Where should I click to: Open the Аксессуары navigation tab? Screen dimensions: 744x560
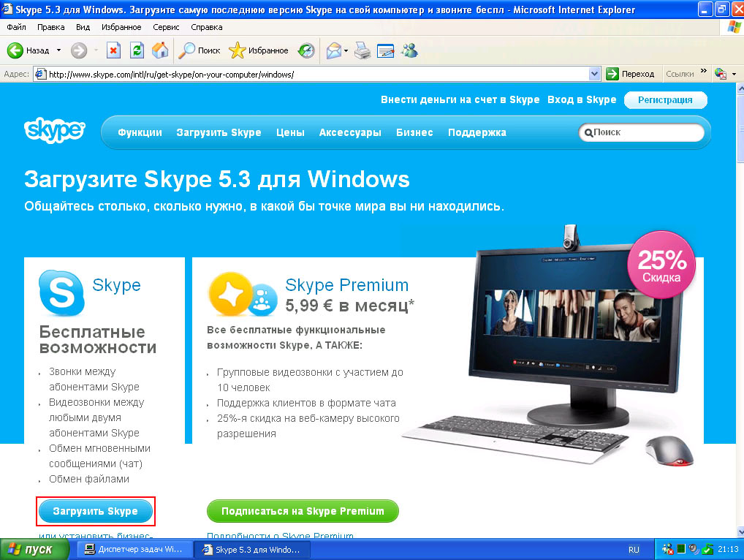click(350, 132)
